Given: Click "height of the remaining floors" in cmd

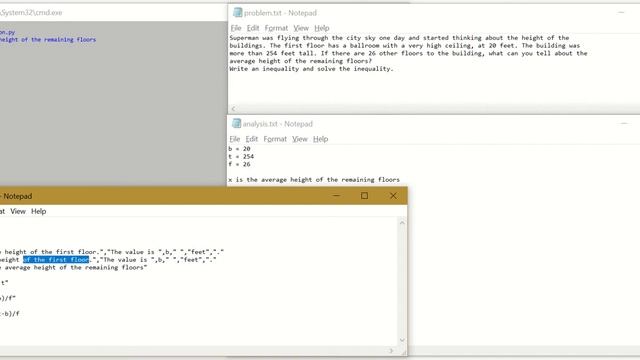Looking at the screenshot, I should [x=48, y=40].
